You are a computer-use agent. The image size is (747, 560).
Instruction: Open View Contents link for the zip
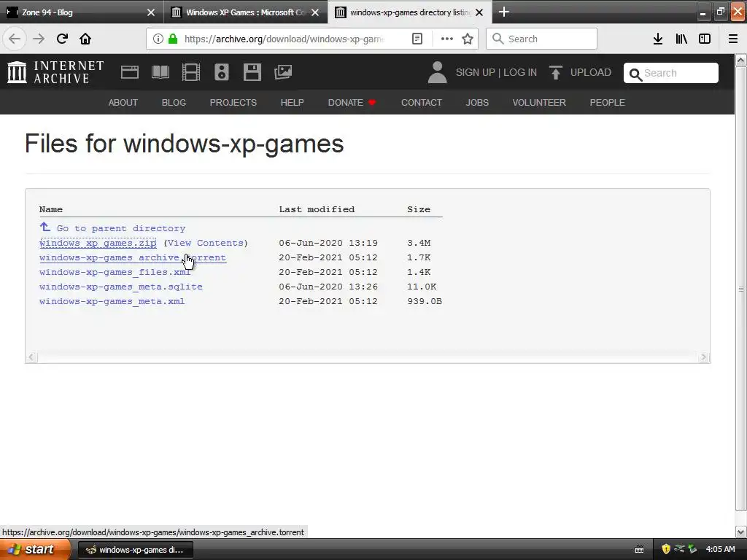[206, 243]
